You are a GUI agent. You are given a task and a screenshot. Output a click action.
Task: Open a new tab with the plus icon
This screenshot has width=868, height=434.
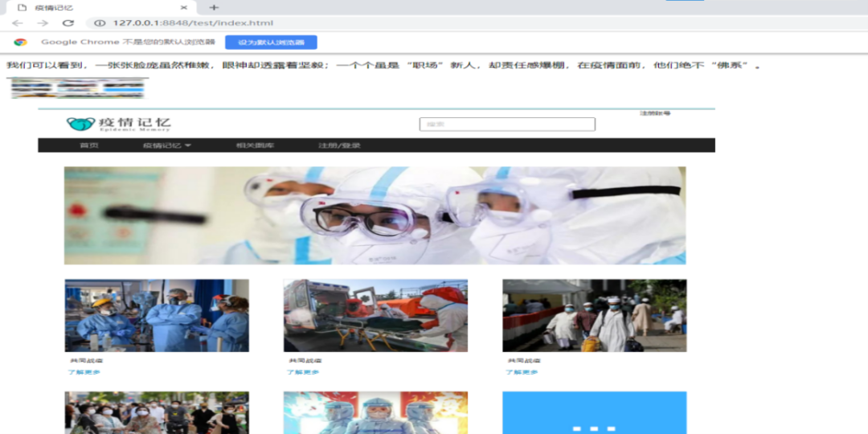pos(214,7)
